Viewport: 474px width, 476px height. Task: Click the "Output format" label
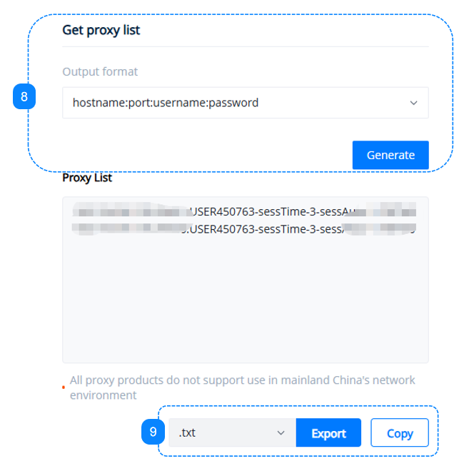tap(100, 71)
